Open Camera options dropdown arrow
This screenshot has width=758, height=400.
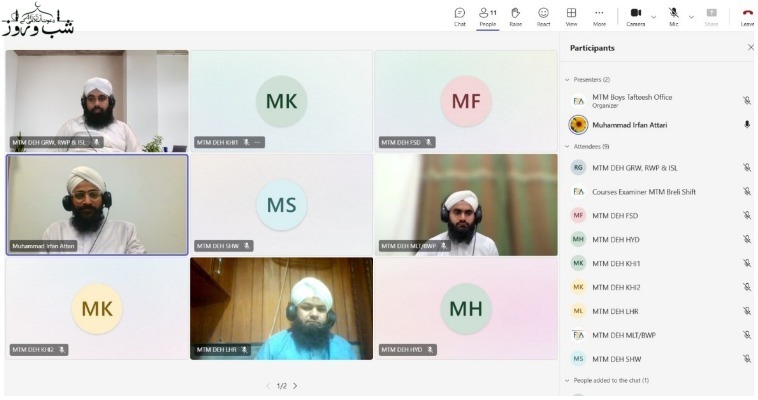(x=654, y=15)
